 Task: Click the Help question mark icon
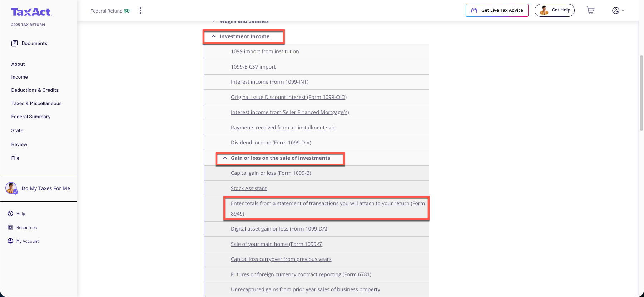tap(10, 213)
